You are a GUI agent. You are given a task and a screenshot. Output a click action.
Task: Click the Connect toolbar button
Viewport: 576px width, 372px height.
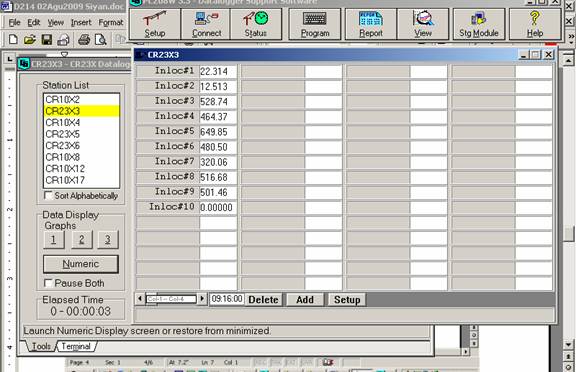tap(206, 24)
